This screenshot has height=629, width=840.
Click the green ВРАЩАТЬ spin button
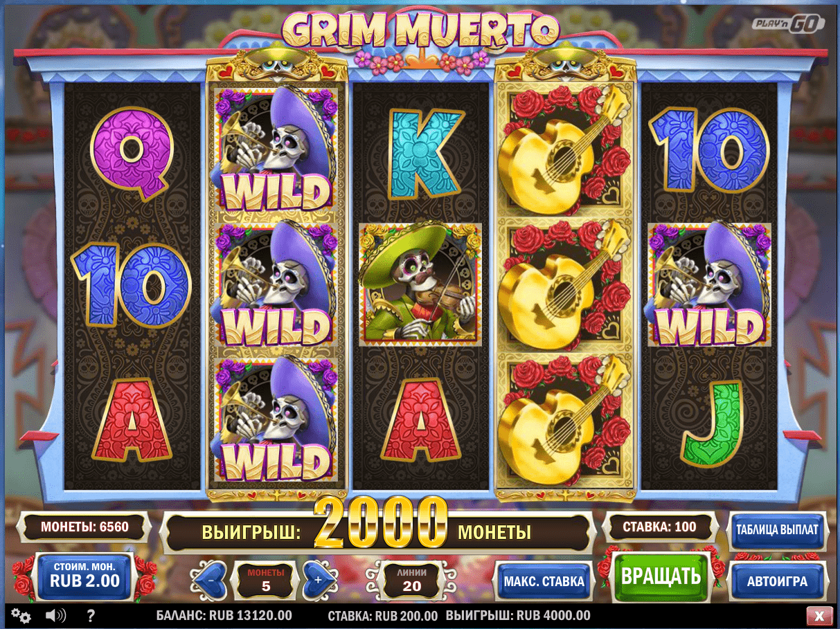tap(661, 576)
